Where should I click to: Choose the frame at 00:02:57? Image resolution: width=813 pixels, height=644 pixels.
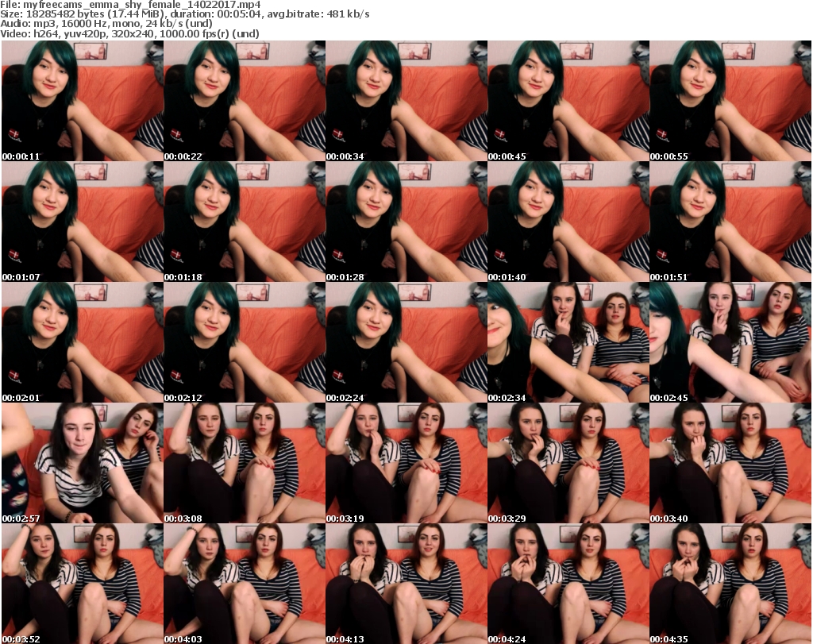point(83,463)
